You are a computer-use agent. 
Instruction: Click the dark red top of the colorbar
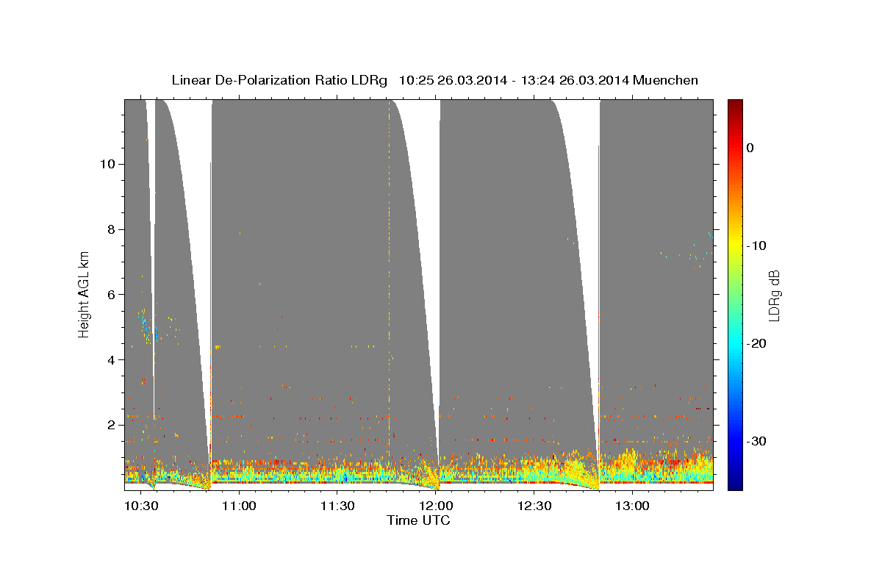click(735, 104)
